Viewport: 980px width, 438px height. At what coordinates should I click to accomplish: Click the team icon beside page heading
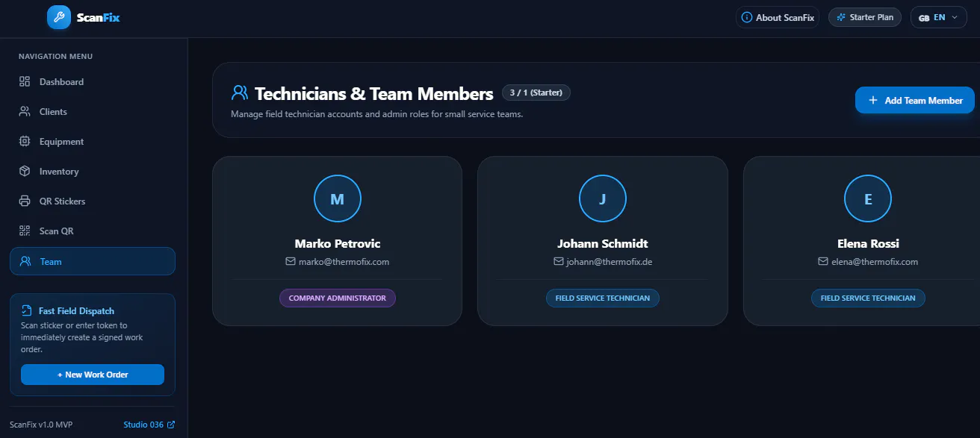click(240, 93)
